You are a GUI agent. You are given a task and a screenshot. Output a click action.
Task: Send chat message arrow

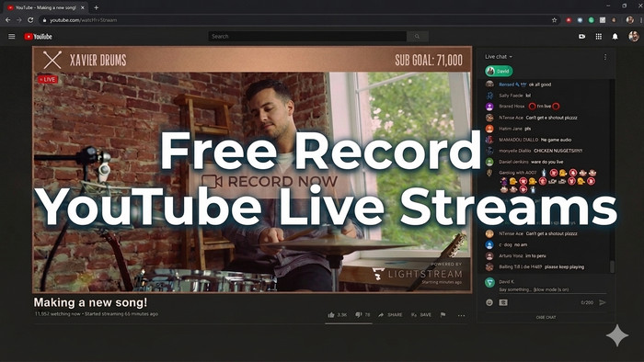[x=603, y=302]
